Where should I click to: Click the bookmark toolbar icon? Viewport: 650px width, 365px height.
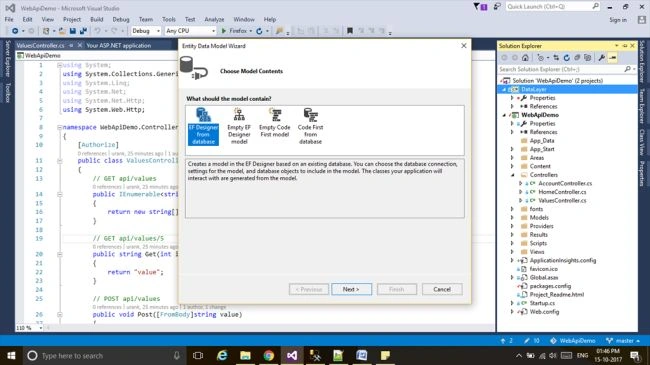[x=350, y=31]
